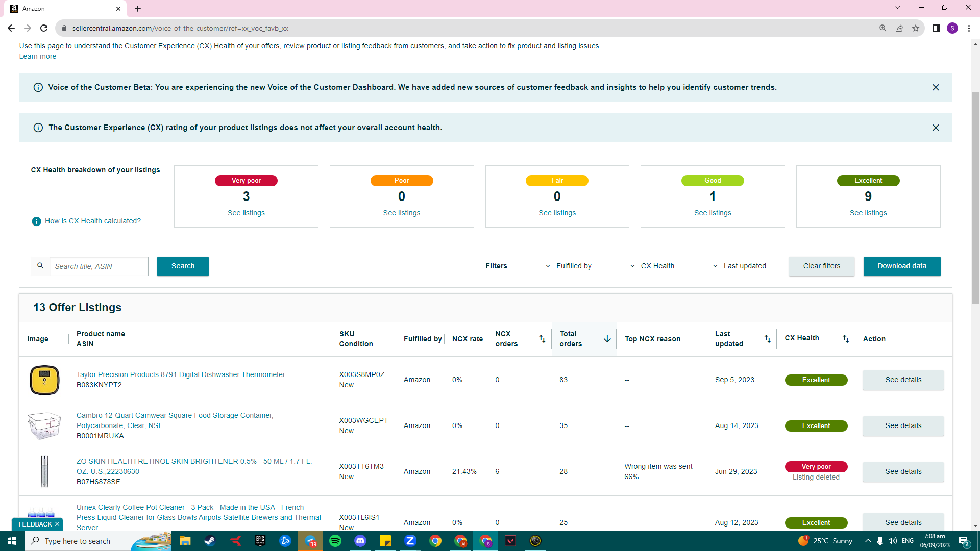Share this page via the share icon
Image resolution: width=980 pixels, height=551 pixels.
(899, 28)
